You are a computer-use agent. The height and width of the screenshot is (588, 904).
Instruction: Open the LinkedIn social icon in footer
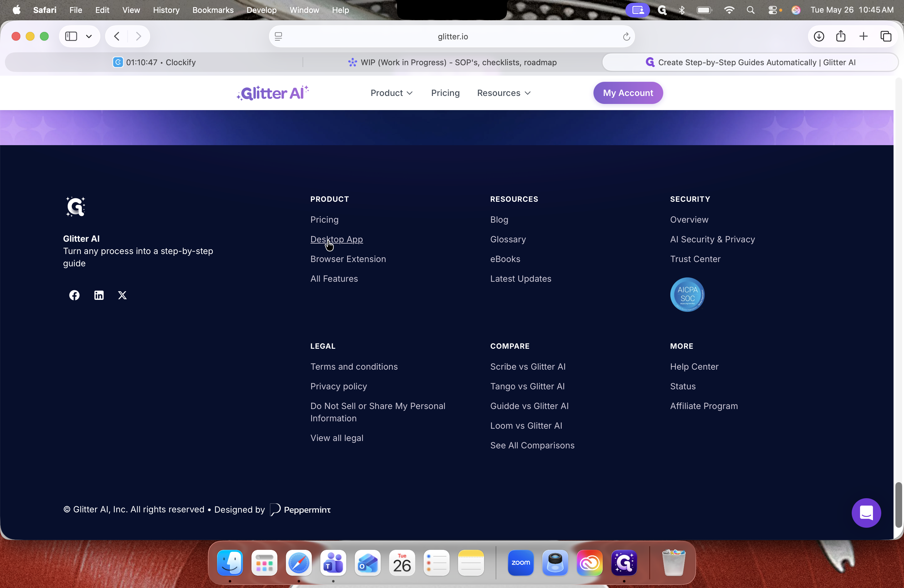tap(99, 295)
